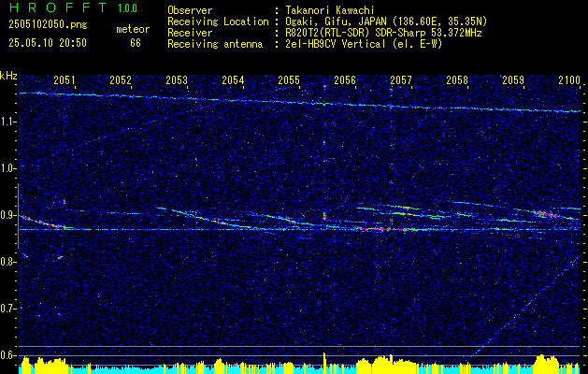Click the 0.7 kHz axis label
This screenshot has height=374, width=588.
7,309
